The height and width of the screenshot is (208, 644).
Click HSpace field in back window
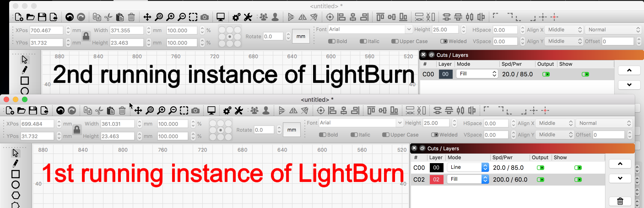point(505,30)
